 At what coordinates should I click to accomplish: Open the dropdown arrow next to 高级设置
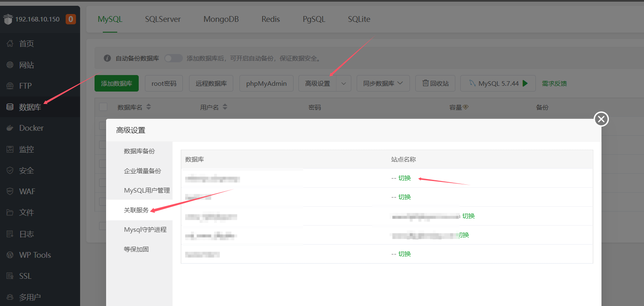(343, 83)
